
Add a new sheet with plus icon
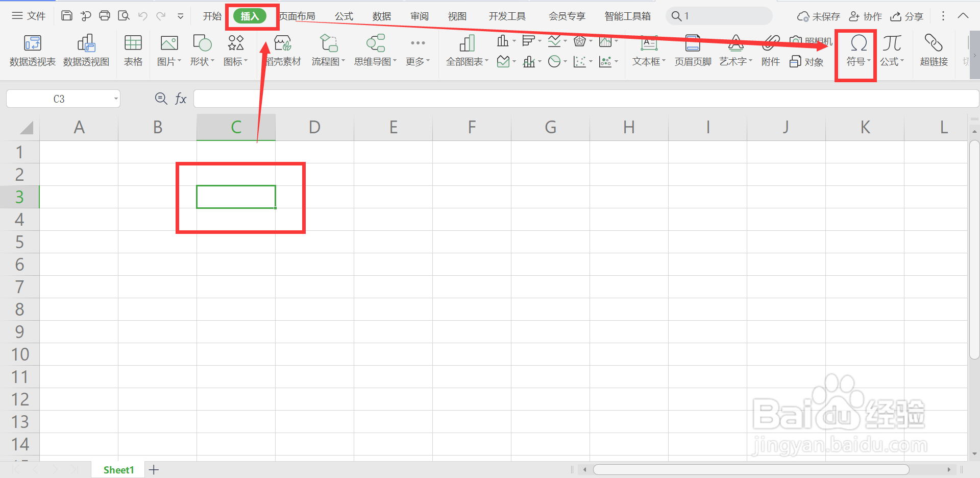pyautogui.click(x=154, y=470)
